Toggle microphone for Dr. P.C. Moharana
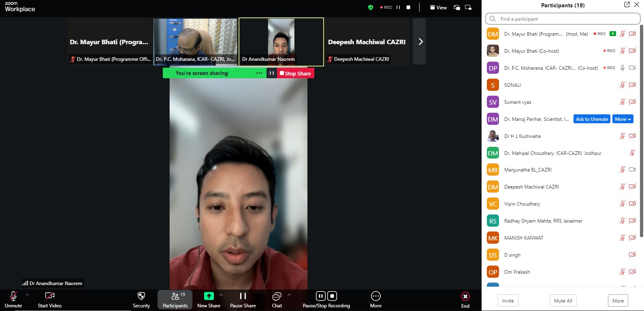The image size is (644, 311). [x=623, y=68]
